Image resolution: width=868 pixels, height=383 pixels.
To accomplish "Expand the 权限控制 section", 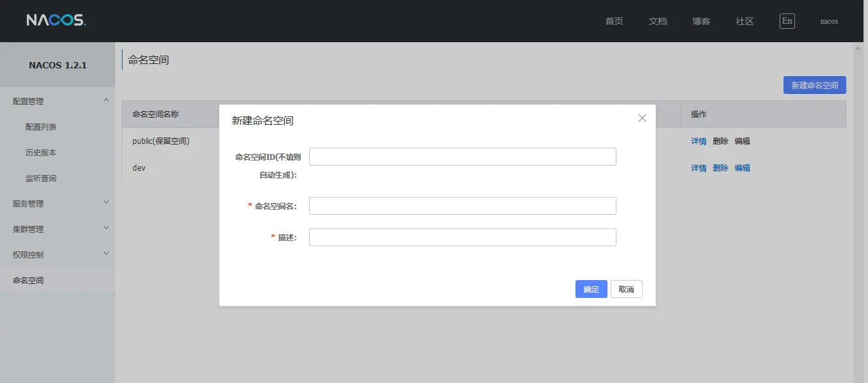I will [58, 254].
